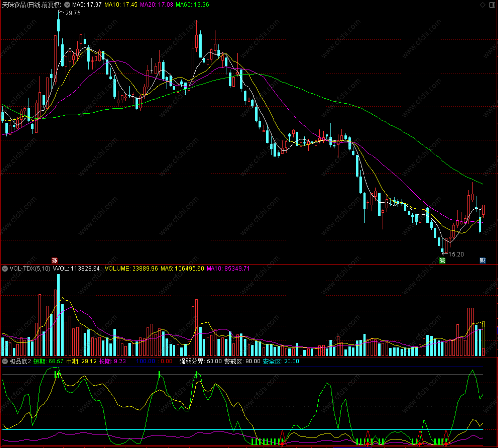Image resolution: width=498 pixels, height=448 pixels.
Task: Click the 强弱分界: 50.00 label
Action: pyautogui.click(x=201, y=362)
